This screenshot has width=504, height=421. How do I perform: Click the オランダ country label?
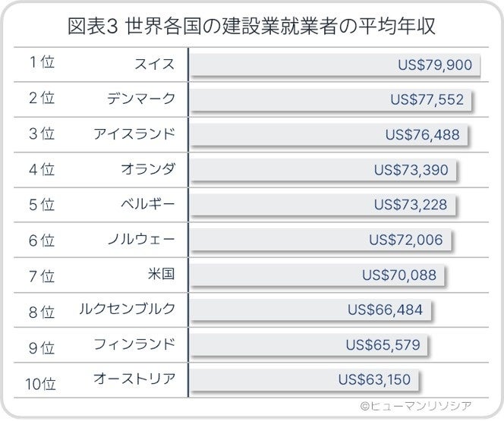tap(148, 169)
